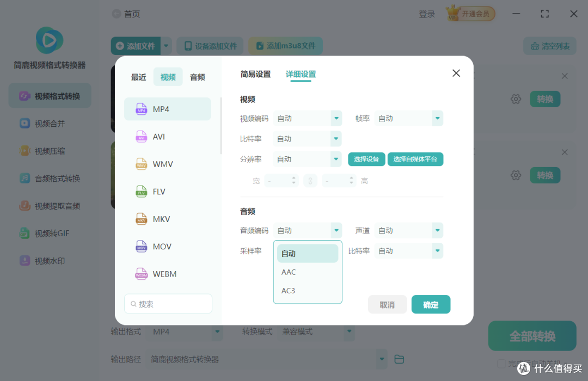Remove the second file from list

565,152
